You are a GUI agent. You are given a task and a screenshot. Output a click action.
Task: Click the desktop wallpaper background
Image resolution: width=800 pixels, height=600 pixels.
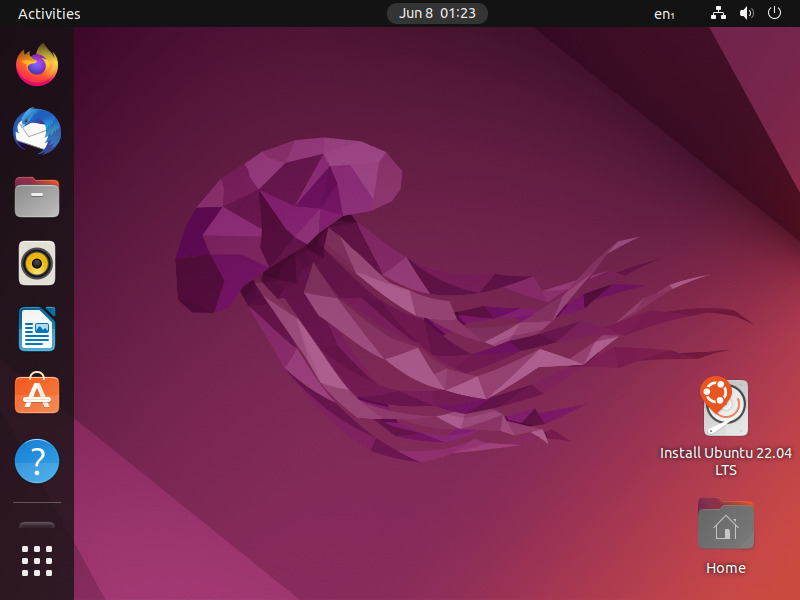pos(400,300)
